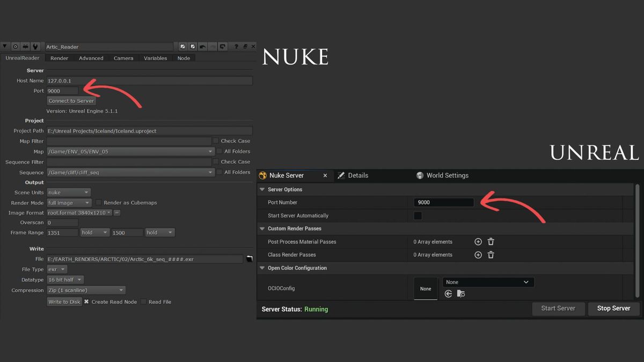Open the Compression dropdown set to Zip
This screenshot has height=362, width=644.
[86, 290]
